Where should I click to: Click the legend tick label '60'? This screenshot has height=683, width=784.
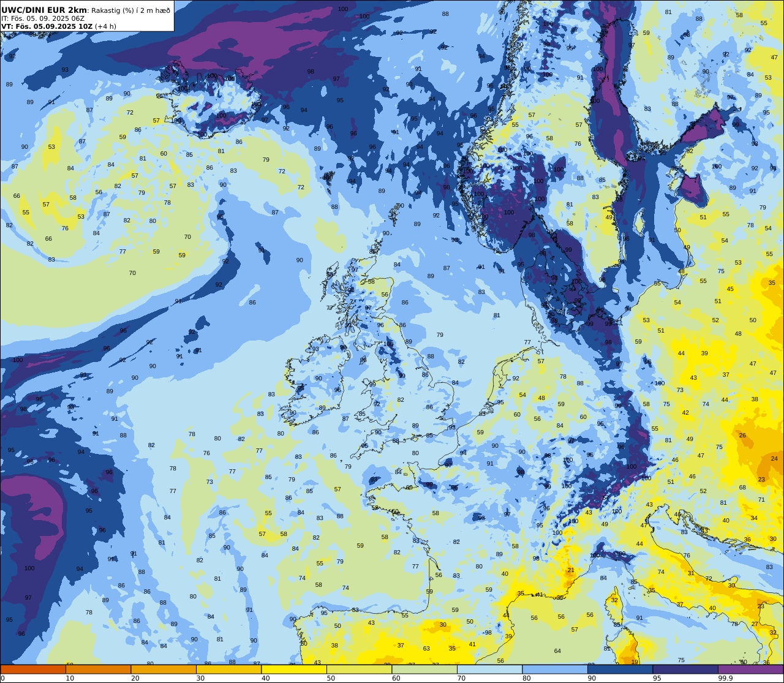(x=396, y=678)
